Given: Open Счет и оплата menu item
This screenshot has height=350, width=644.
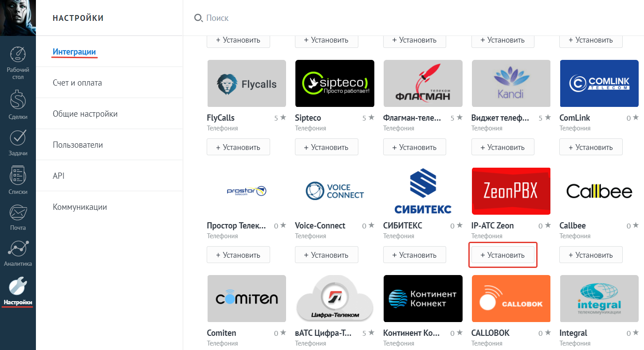Looking at the screenshot, I should pos(77,83).
